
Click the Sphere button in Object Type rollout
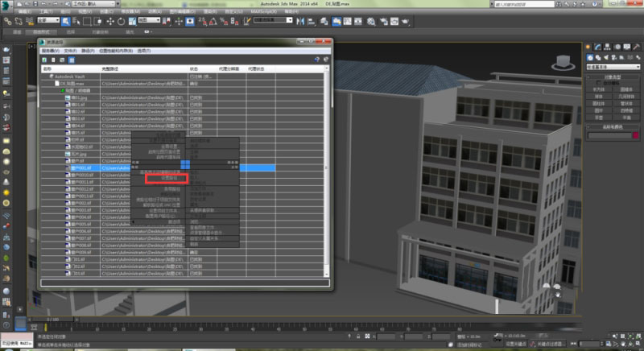coord(599,96)
